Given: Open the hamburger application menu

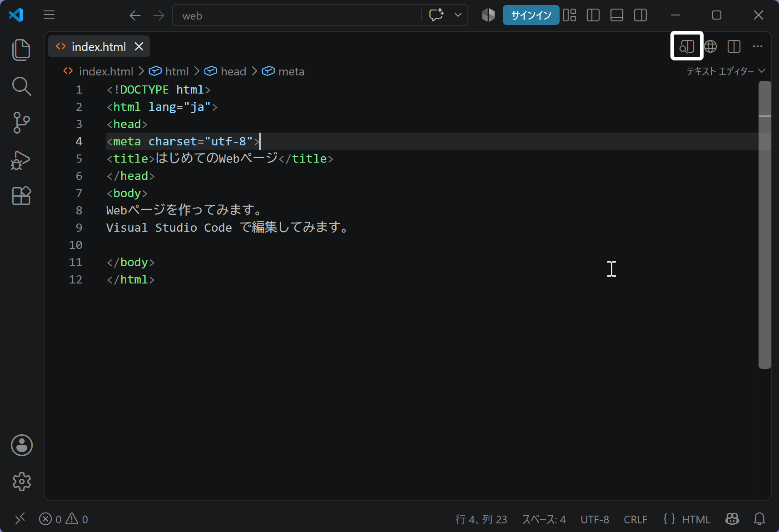Looking at the screenshot, I should 49,15.
